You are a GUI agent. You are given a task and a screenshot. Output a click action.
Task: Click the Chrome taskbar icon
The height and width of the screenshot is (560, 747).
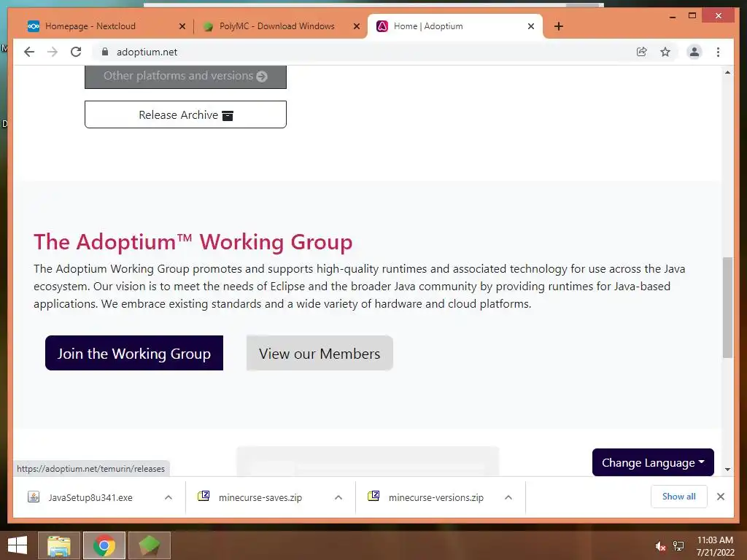(104, 545)
